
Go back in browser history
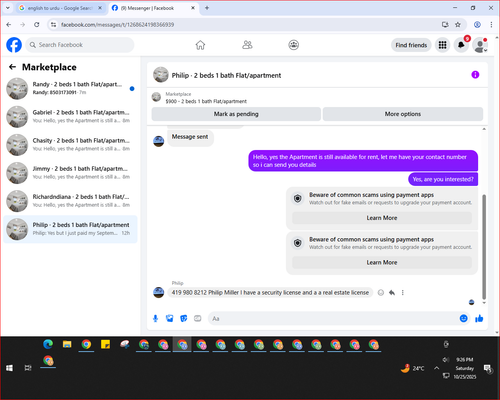point(9,25)
